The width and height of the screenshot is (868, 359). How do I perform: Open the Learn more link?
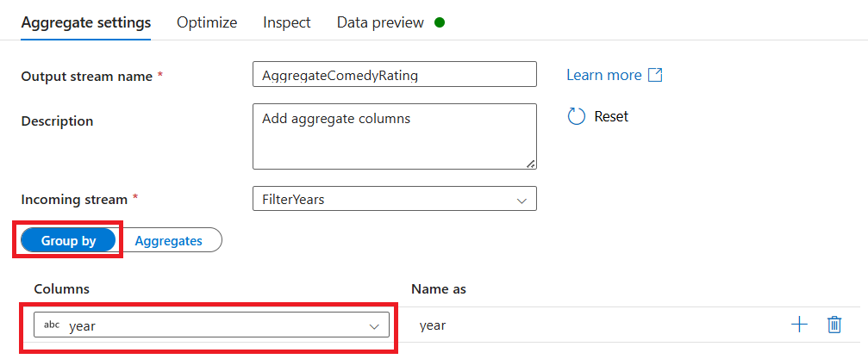click(x=603, y=75)
